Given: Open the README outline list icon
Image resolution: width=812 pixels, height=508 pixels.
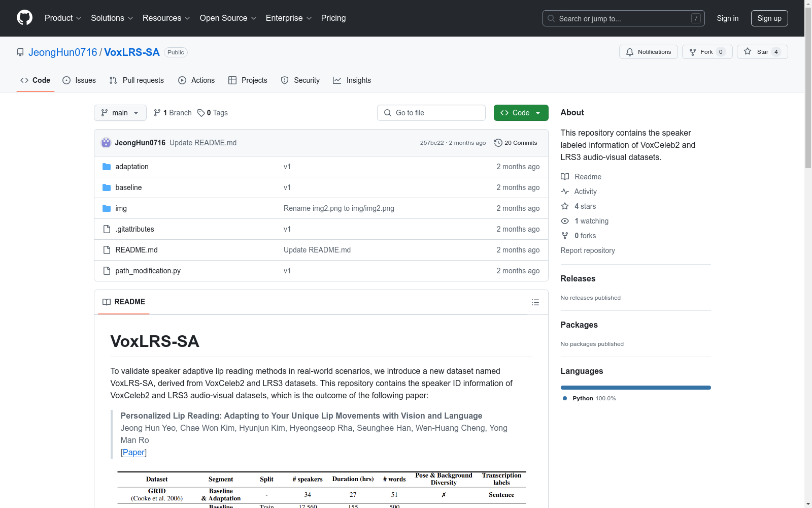Looking at the screenshot, I should 535,302.
